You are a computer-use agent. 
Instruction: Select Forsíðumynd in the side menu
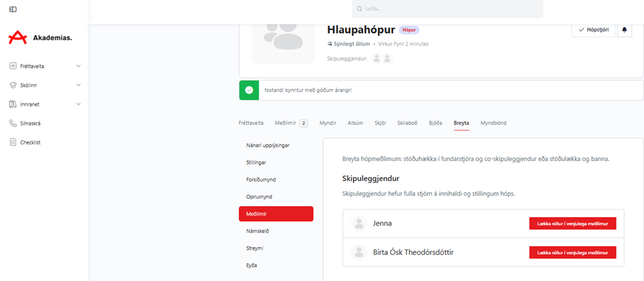[x=261, y=179]
